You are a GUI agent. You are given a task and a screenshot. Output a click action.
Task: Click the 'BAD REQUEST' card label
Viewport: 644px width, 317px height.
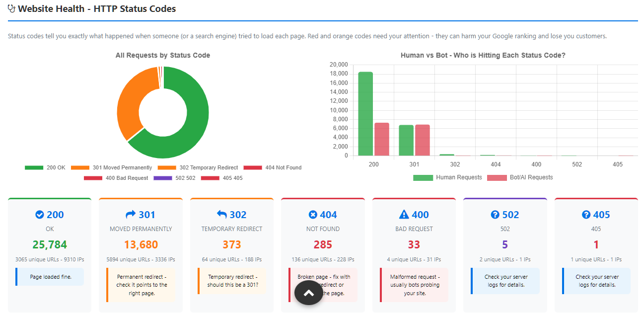414,229
